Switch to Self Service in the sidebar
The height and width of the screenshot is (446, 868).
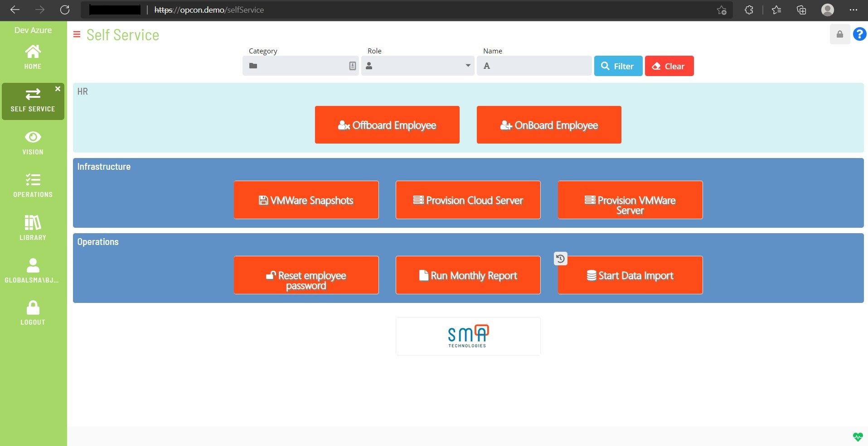(32, 101)
